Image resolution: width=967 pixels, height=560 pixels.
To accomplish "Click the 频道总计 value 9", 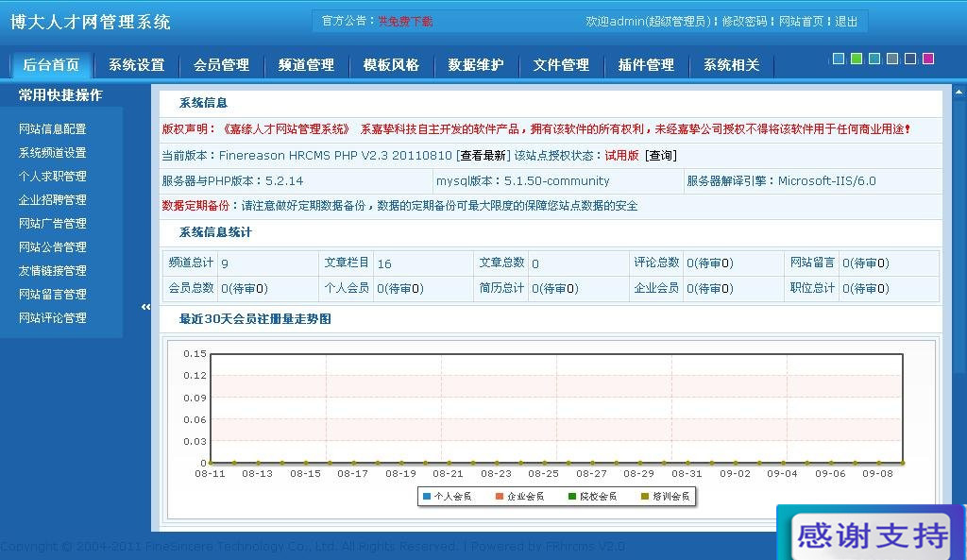I will point(225,263).
